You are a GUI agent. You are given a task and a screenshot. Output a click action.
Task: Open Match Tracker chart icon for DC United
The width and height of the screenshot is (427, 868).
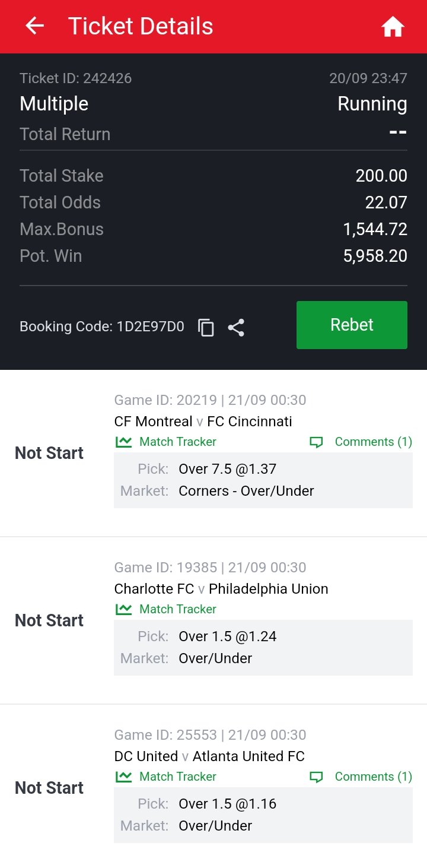coord(123,777)
